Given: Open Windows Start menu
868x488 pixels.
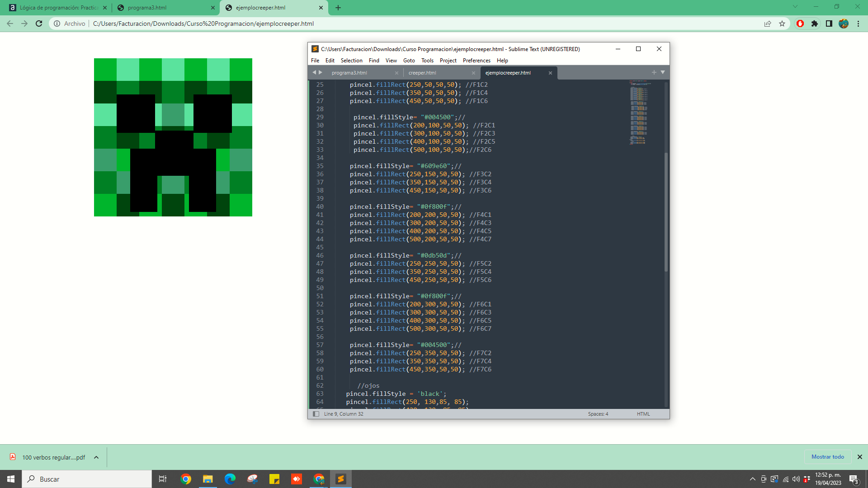Looking at the screenshot, I should 11,479.
